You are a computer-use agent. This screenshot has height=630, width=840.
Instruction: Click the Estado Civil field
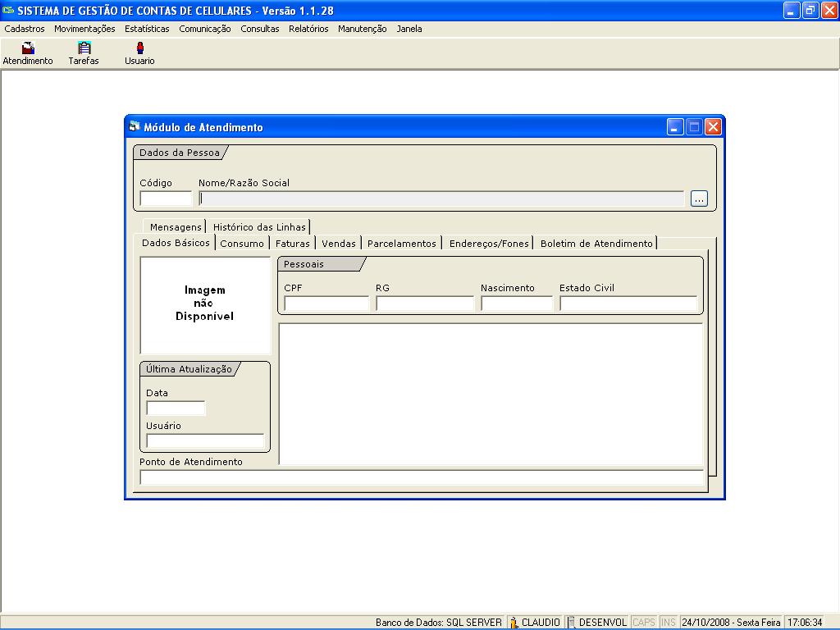tap(628, 304)
